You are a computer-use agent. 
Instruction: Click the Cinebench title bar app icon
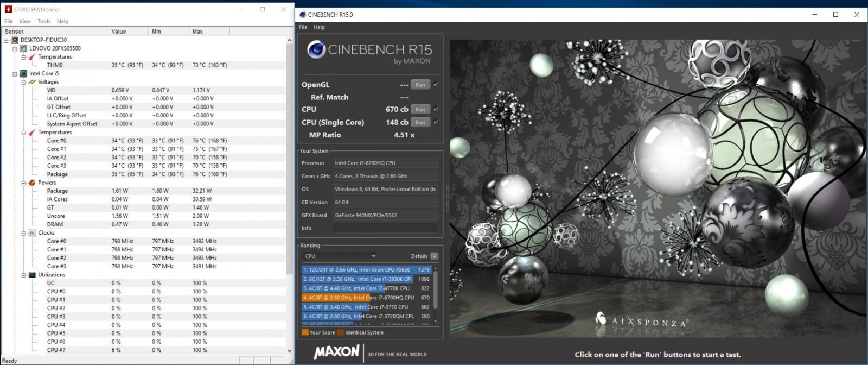point(303,15)
